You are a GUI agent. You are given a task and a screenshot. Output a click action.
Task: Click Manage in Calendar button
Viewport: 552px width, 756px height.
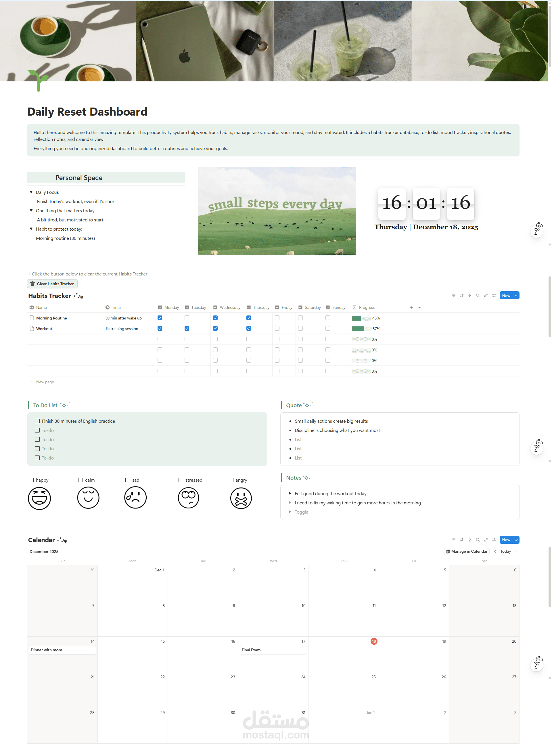click(x=466, y=552)
